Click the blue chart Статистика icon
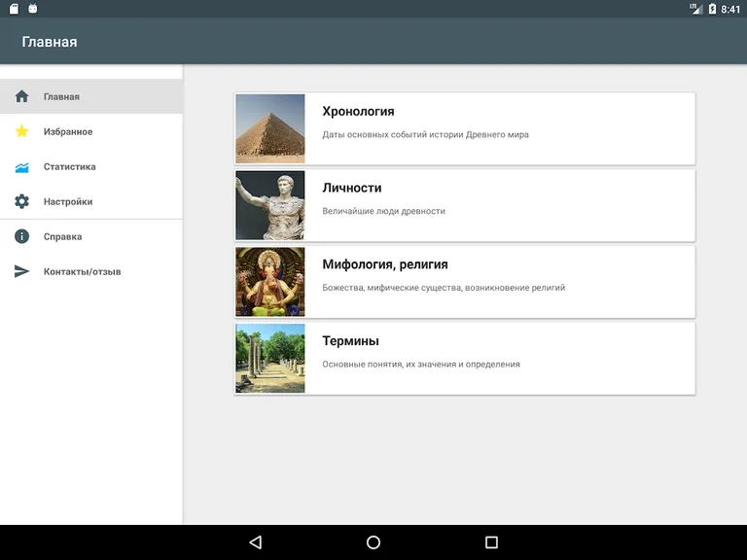This screenshot has width=747, height=560. point(22,167)
